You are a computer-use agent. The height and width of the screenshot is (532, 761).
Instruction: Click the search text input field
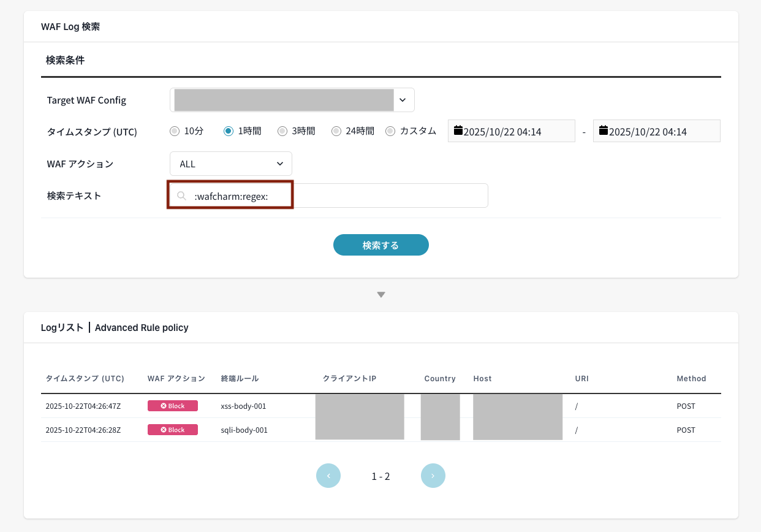(368, 196)
